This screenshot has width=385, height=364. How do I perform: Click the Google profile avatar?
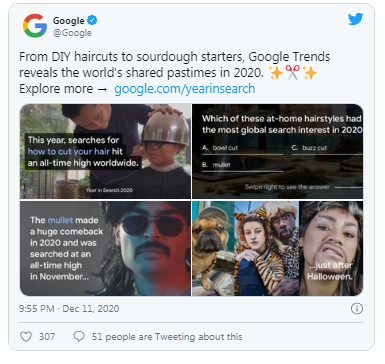point(35,26)
